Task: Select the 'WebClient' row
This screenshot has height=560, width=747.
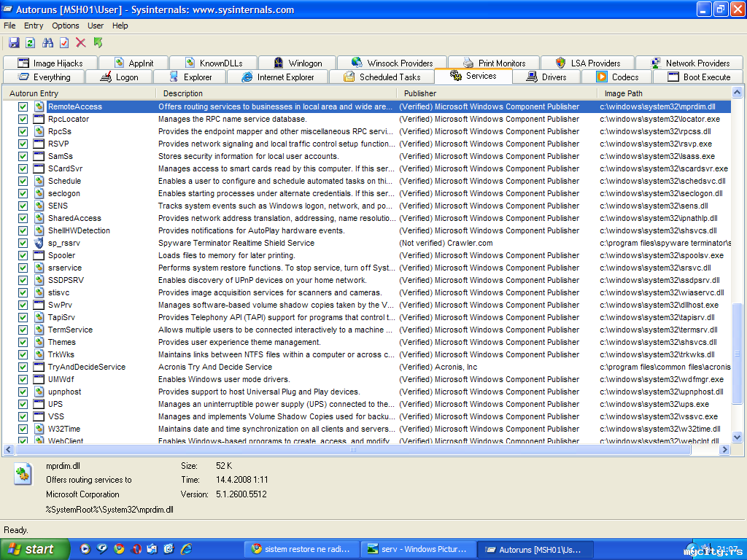Action: click(366, 441)
